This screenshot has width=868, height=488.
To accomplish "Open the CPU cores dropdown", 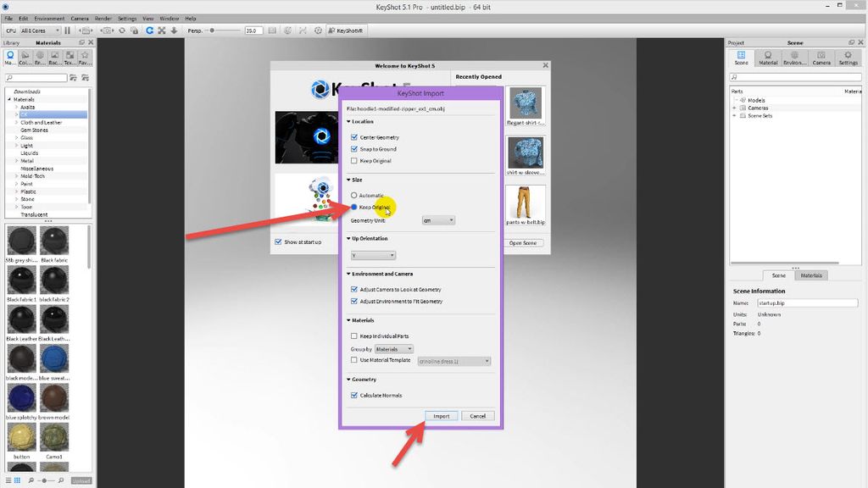I will (x=41, y=30).
